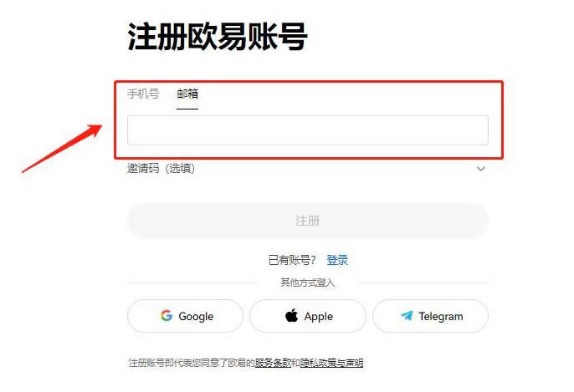Focus the email address input field
The width and height of the screenshot is (574, 392).
(x=308, y=130)
